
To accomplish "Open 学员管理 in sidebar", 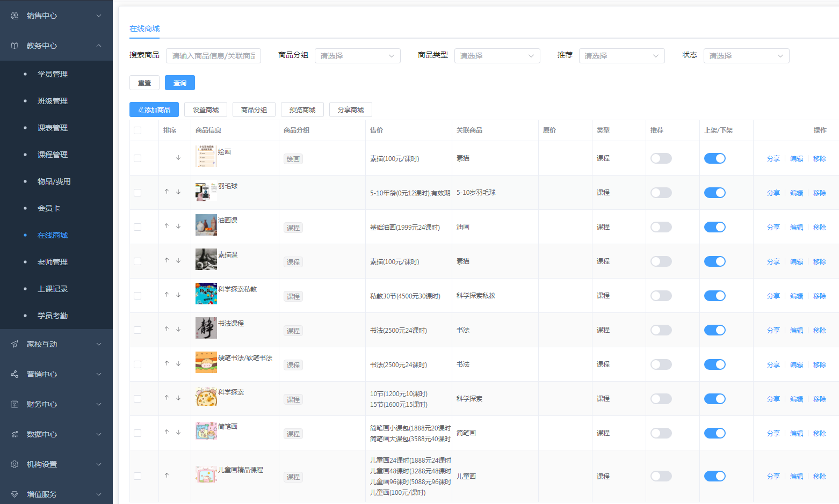I will point(53,74).
